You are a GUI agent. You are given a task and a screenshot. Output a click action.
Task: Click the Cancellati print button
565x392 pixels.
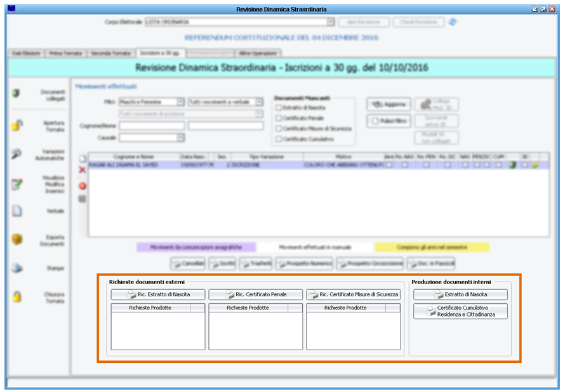click(x=188, y=263)
